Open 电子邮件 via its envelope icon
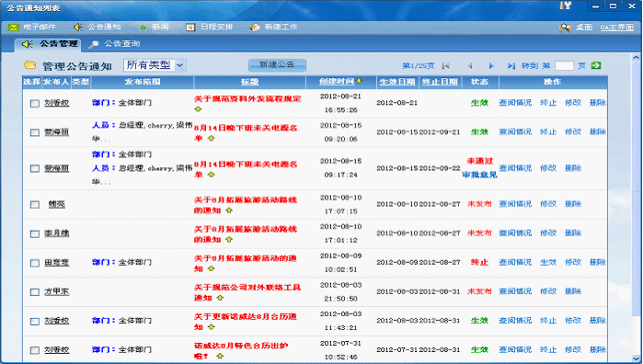The image size is (643, 364). [14, 27]
